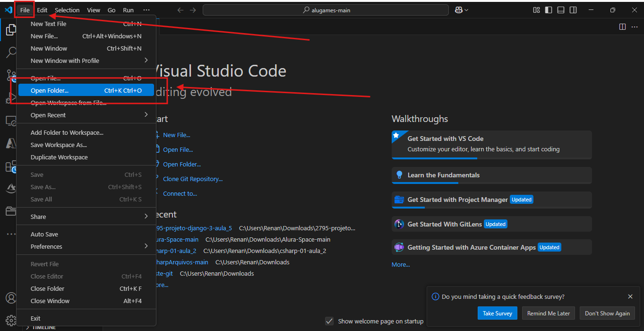Click lightbulb icon of Learn the Fundamentals
This screenshot has height=331, width=644.
pos(399,175)
